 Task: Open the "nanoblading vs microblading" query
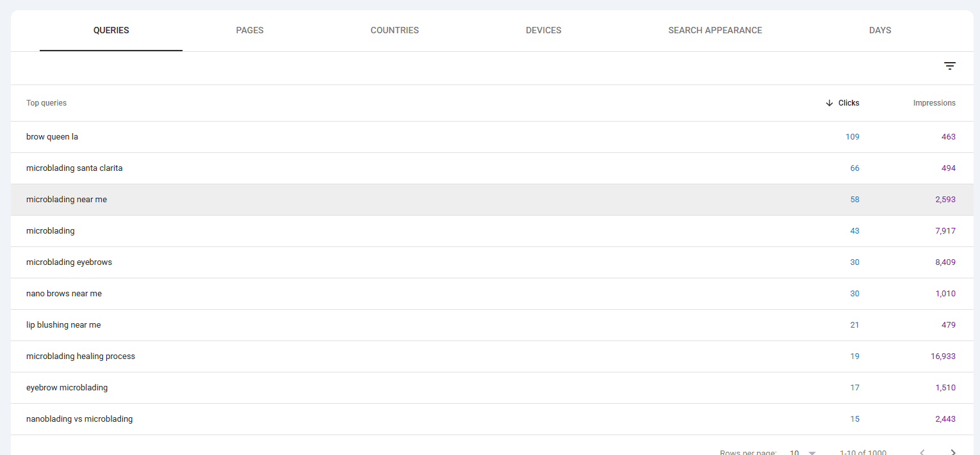[x=79, y=419]
